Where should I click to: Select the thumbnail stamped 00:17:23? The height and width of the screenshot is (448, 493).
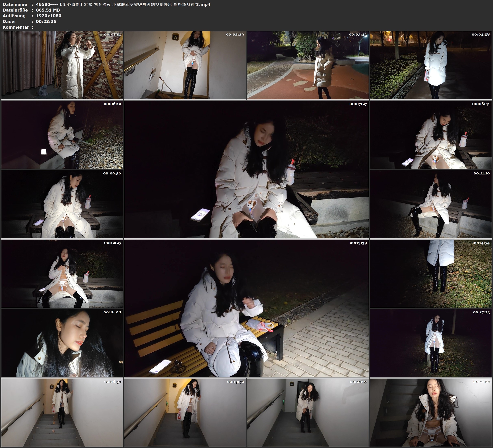click(431, 343)
